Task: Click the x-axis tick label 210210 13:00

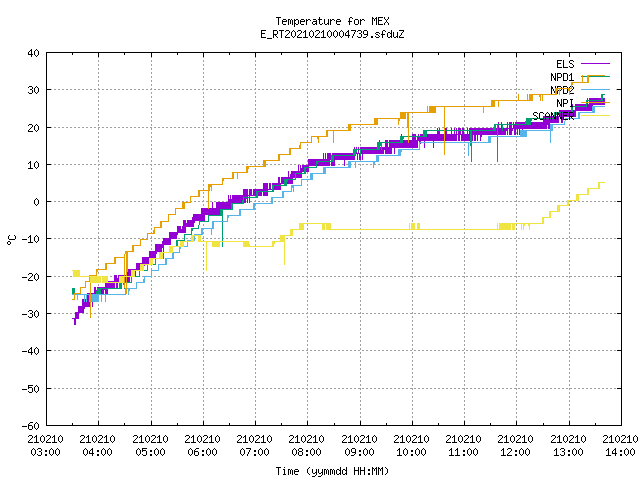Action: [x=568, y=445]
